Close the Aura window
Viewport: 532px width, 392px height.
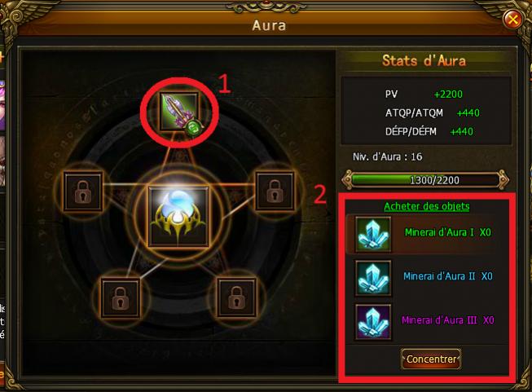[512, 20]
